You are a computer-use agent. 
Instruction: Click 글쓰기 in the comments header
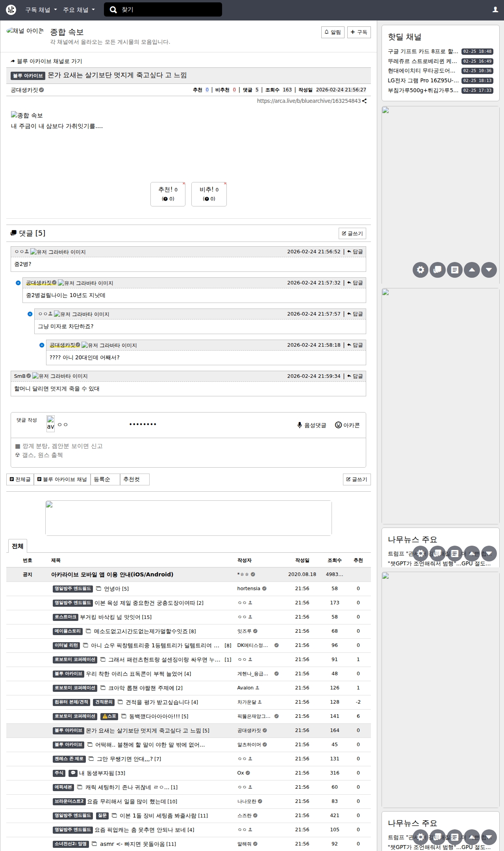[x=352, y=234]
